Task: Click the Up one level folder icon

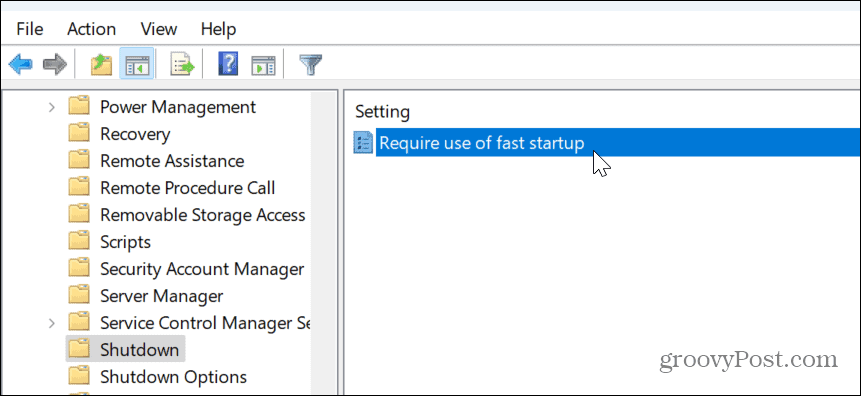Action: click(x=102, y=65)
